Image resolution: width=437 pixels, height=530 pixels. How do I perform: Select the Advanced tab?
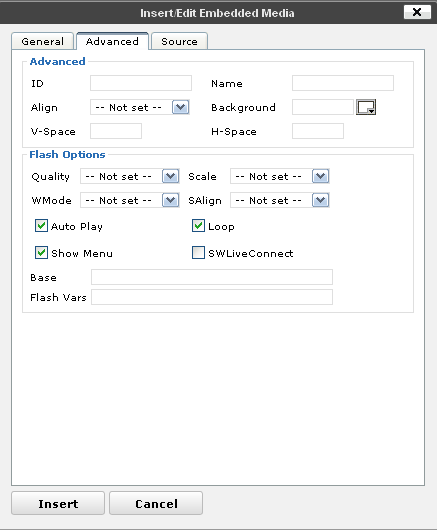(x=112, y=41)
